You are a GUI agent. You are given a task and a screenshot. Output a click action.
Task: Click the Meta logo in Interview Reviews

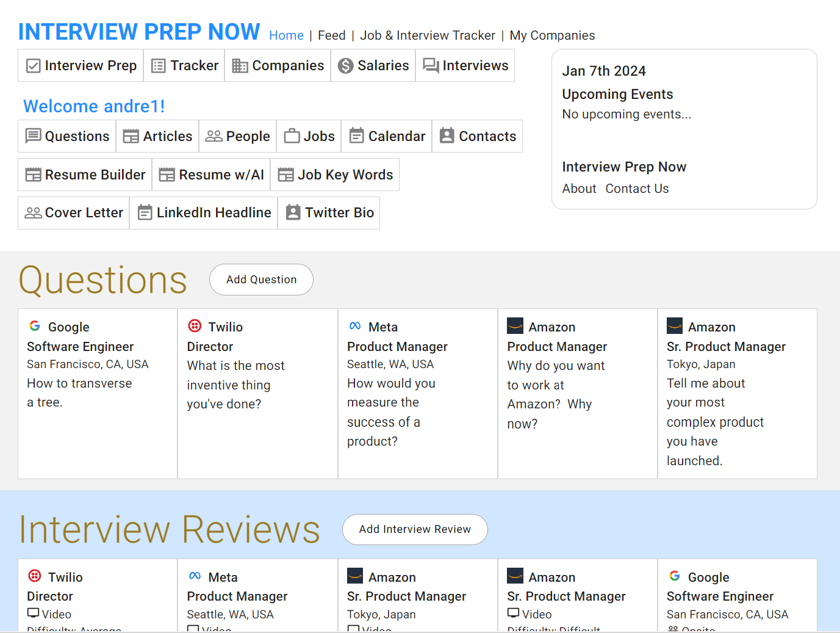195,576
